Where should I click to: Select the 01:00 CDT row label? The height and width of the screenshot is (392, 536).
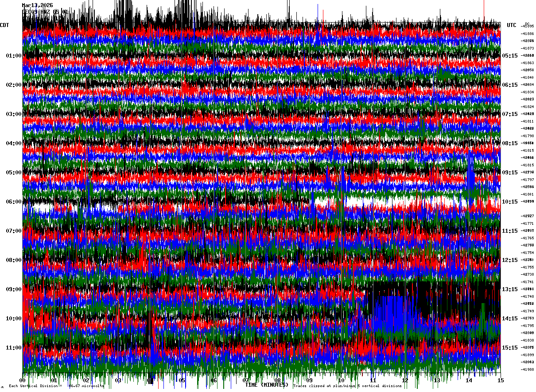tap(13, 56)
